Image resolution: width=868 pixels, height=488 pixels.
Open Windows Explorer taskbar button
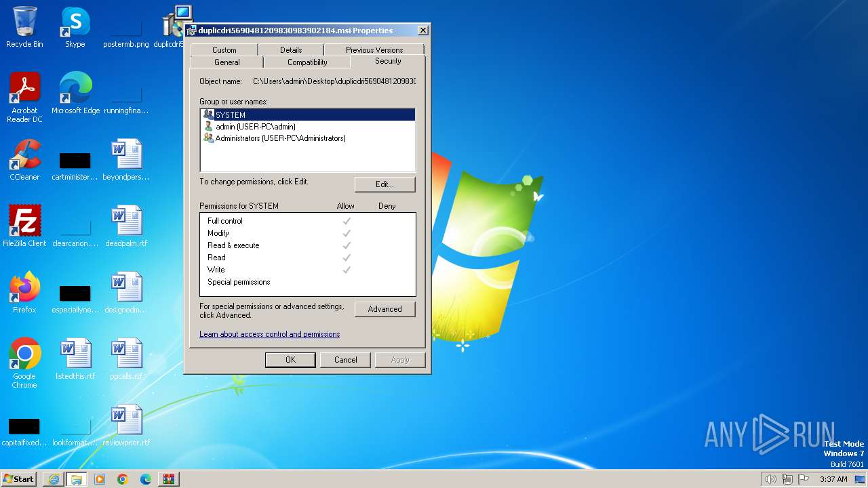(77, 479)
